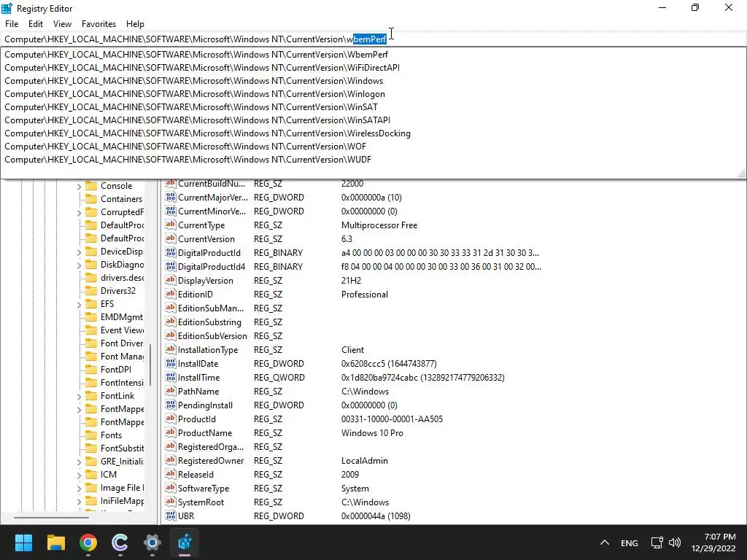Click the tree pane vertical scrollbar
Viewport: 747px width, 560px height.
click(x=150, y=364)
